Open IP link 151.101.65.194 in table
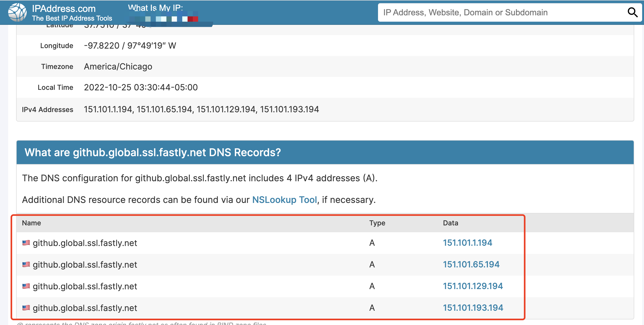The height and width of the screenshot is (325, 644). [x=471, y=264]
